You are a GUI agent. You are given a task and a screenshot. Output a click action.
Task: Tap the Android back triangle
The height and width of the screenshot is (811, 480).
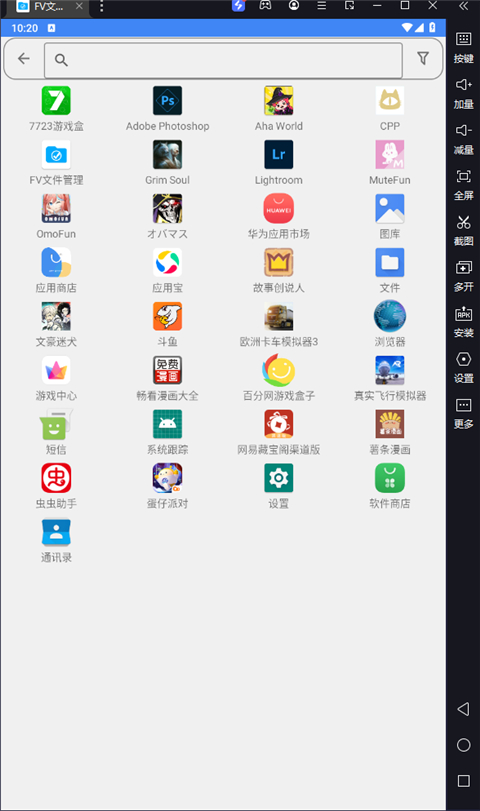pyautogui.click(x=463, y=709)
